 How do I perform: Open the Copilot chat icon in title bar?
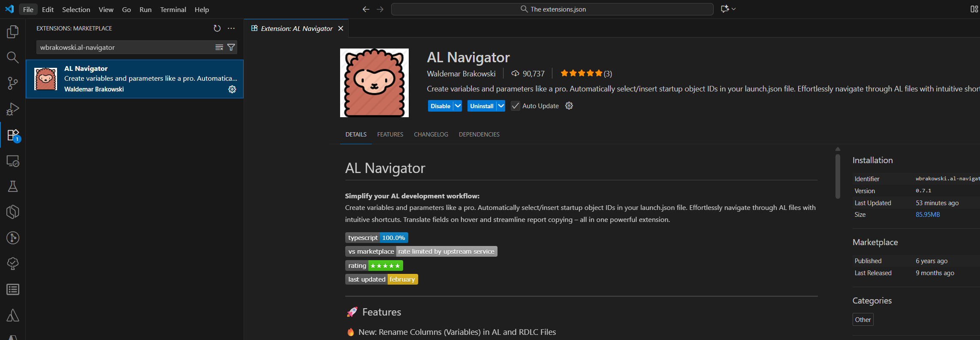725,9
